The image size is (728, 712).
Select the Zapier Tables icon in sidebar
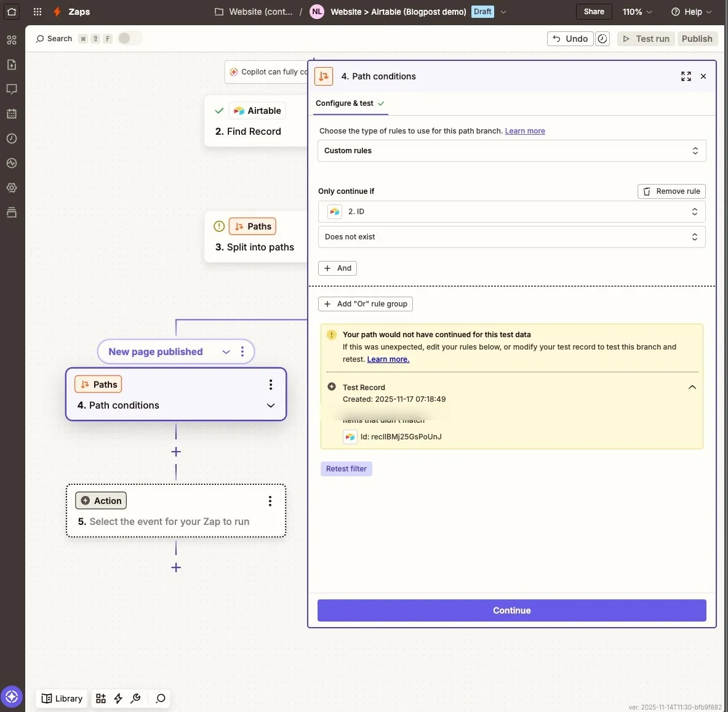pyautogui.click(x=12, y=212)
